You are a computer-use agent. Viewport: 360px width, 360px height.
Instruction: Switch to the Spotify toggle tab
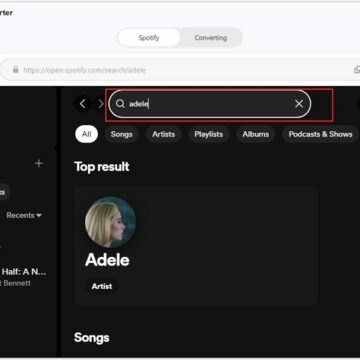click(149, 38)
